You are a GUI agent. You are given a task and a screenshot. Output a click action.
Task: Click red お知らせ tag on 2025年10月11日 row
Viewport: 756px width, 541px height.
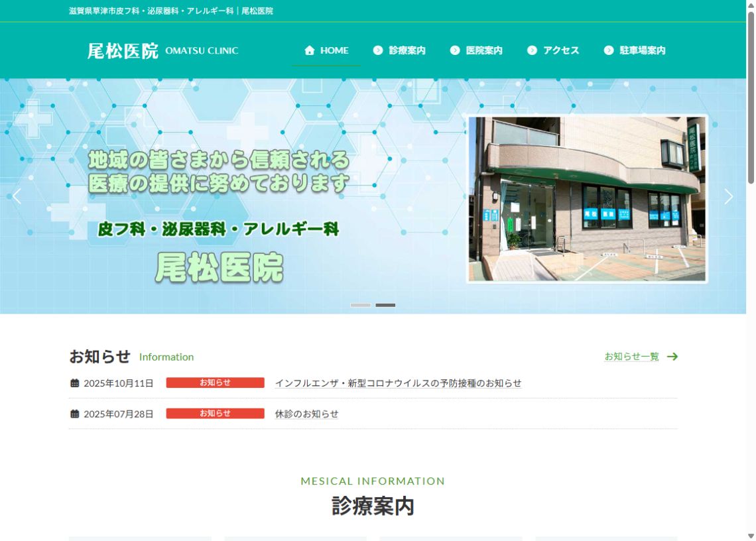click(215, 383)
